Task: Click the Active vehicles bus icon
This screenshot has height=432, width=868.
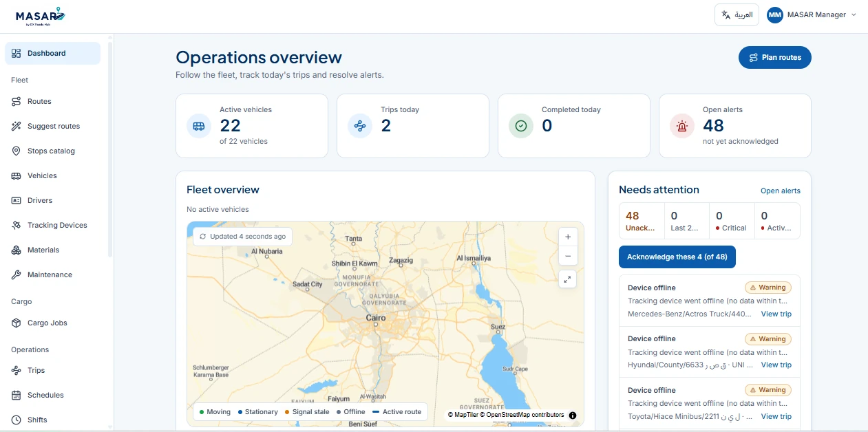Action: (x=199, y=126)
